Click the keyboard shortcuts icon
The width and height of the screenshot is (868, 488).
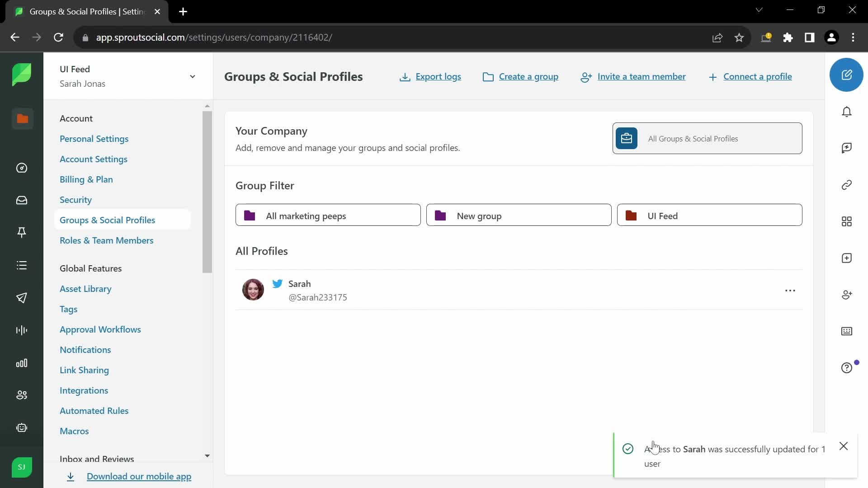click(x=847, y=331)
